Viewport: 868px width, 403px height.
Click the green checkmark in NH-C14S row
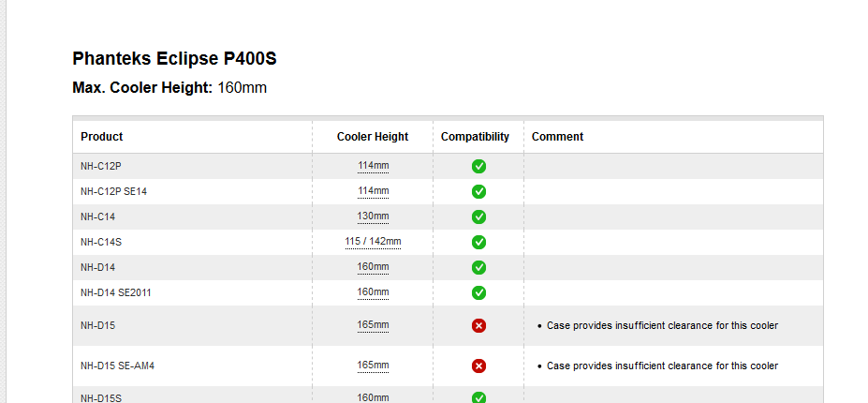[478, 242]
